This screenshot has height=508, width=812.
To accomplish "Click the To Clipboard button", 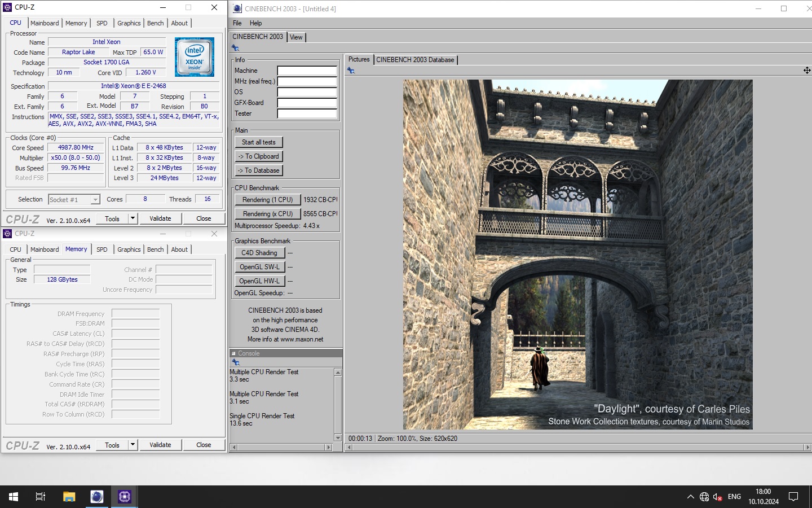I will 259,156.
